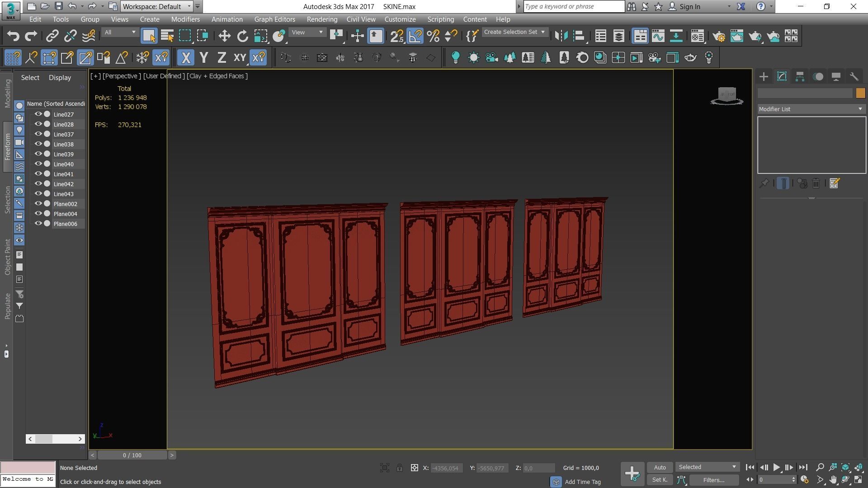Restrict transform to Z axis
The height and width of the screenshot is (488, 868).
click(222, 58)
